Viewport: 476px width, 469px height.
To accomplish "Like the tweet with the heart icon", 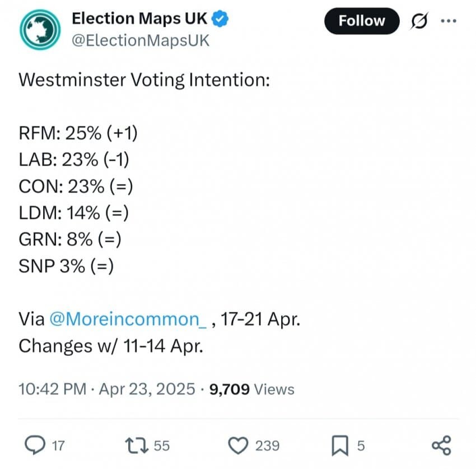I will 238,445.
